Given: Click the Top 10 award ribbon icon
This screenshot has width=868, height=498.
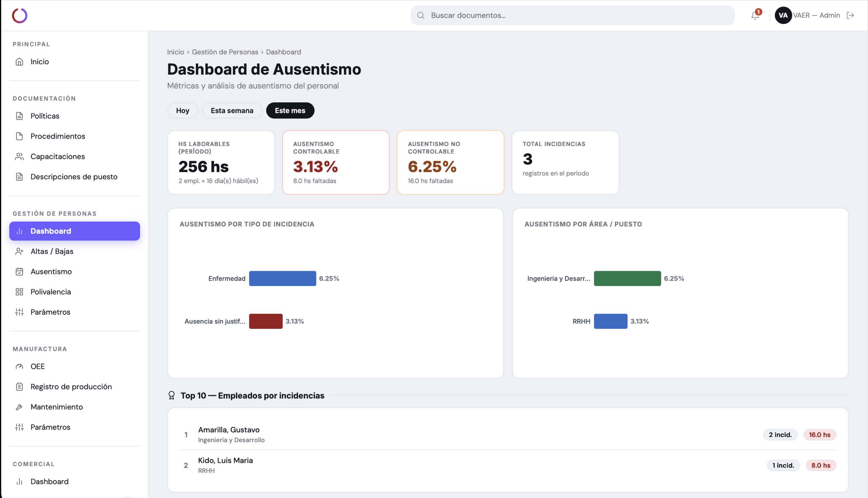Looking at the screenshot, I should [172, 395].
